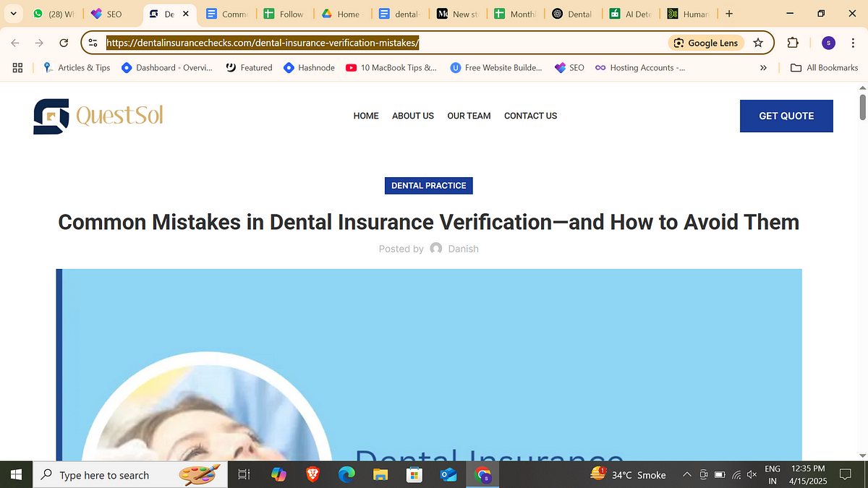
Task: Open Google Lens search
Action: [x=705, y=43]
